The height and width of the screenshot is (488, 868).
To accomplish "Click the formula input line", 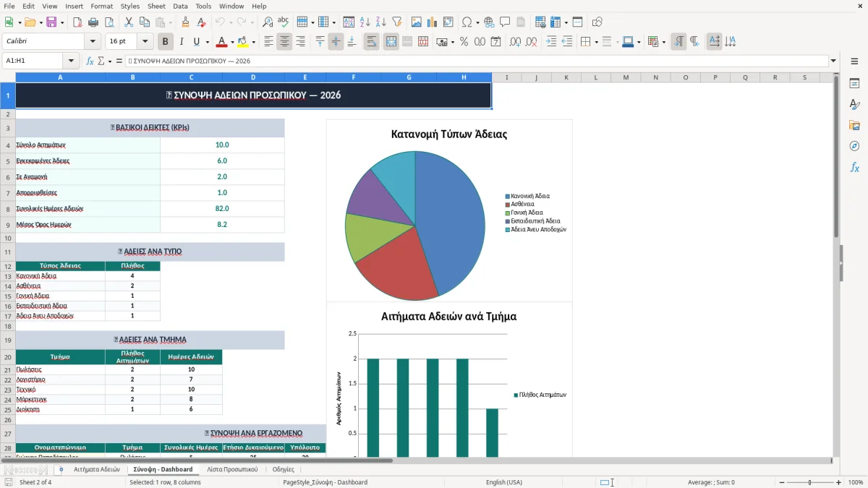I will tap(476, 61).
